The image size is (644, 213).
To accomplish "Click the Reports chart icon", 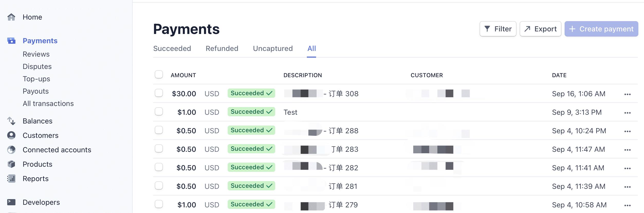I will (x=11, y=179).
